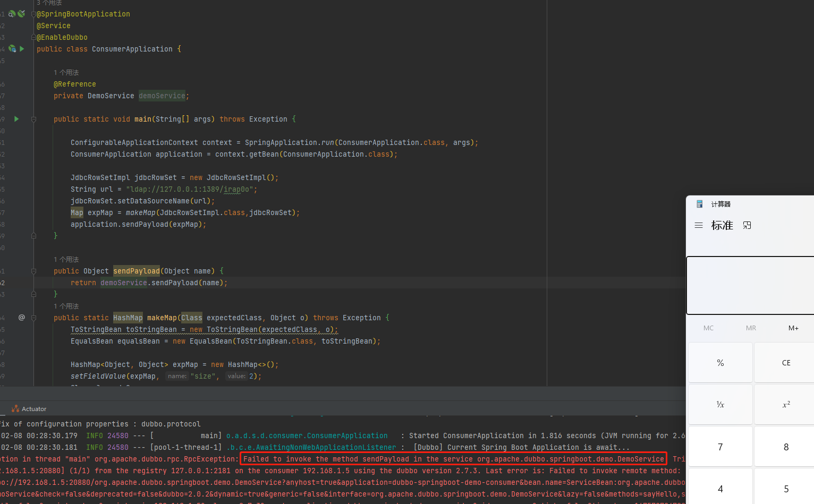Click the @ gutter icon beside makeMap

[x=22, y=318]
